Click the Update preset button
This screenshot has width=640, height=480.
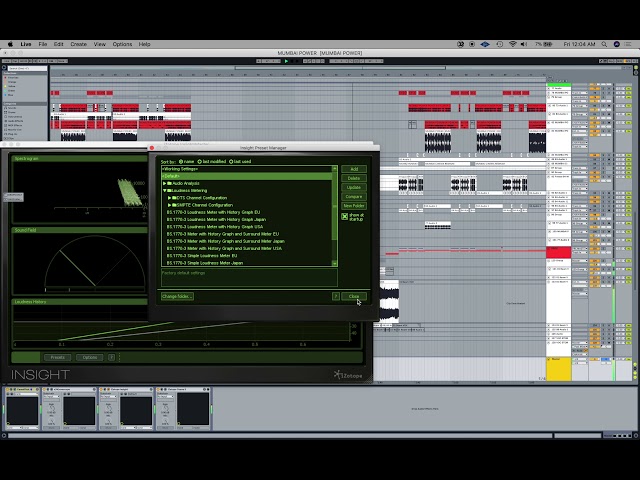point(354,187)
